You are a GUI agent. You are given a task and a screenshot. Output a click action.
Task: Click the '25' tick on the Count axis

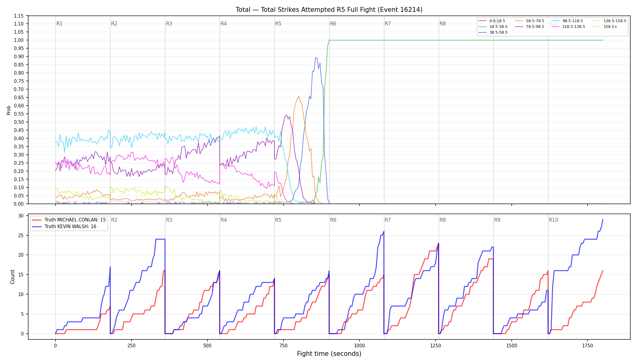(21, 235)
